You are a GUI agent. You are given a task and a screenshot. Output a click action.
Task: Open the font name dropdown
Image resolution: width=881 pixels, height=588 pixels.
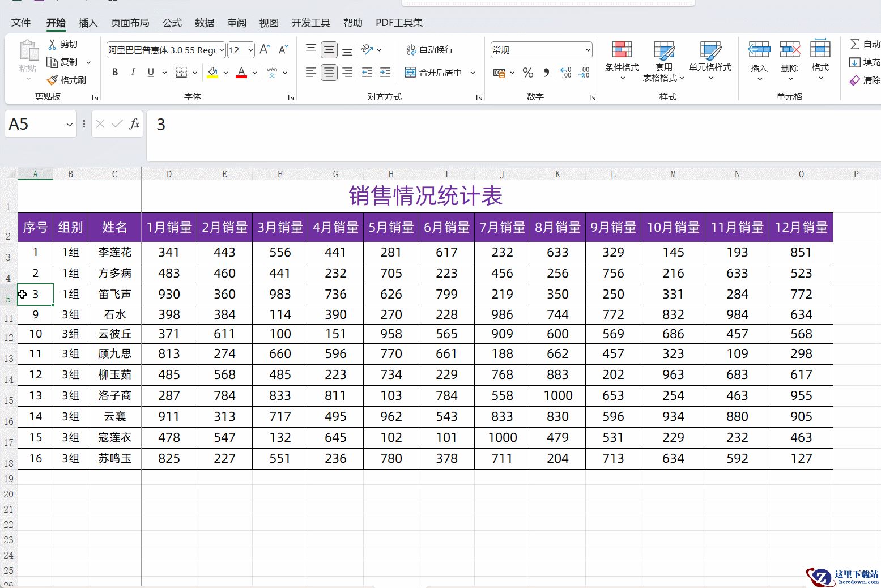(222, 50)
